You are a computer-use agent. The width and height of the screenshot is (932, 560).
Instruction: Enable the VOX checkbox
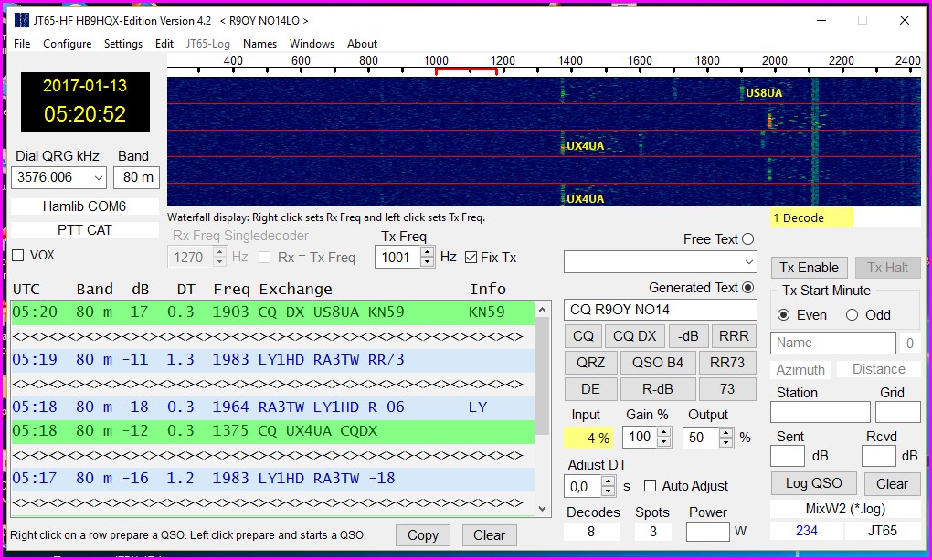[x=18, y=256]
